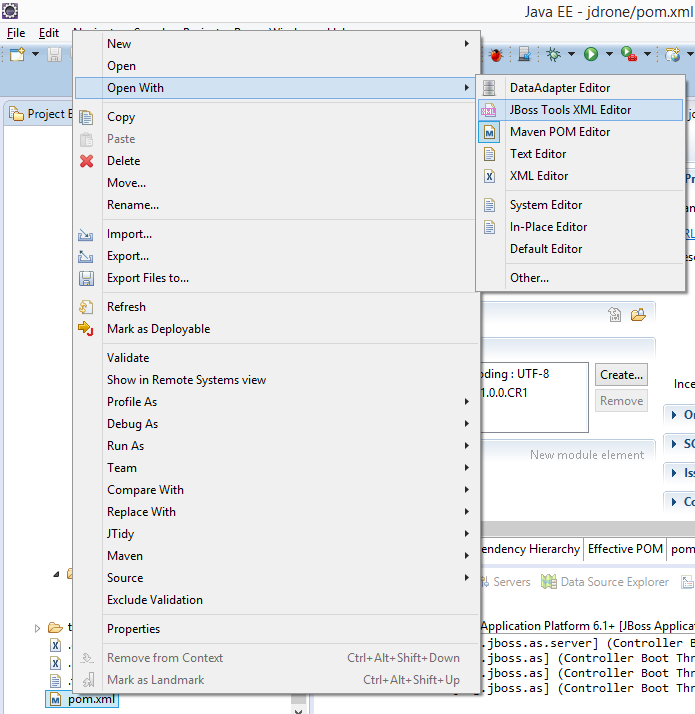
Task: Open the Run dropdown arrow
Action: [609, 54]
